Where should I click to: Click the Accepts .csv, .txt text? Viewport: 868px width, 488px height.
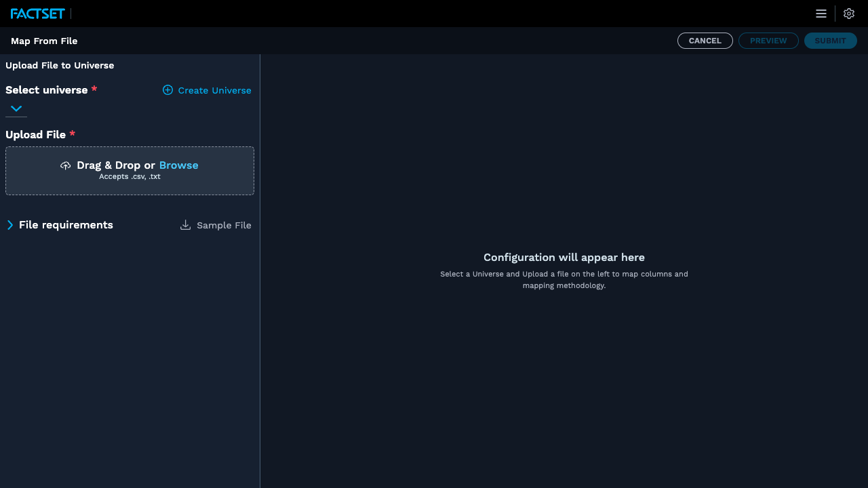tap(130, 177)
